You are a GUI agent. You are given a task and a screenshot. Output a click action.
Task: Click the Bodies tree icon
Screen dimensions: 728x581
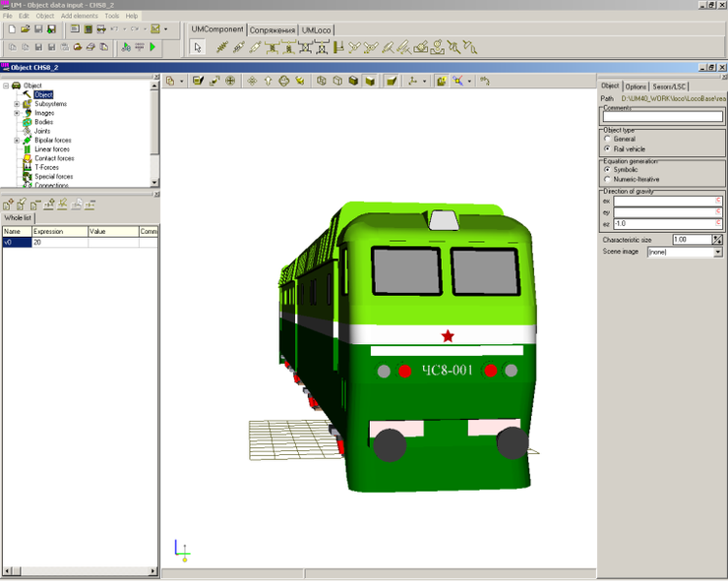click(27, 122)
